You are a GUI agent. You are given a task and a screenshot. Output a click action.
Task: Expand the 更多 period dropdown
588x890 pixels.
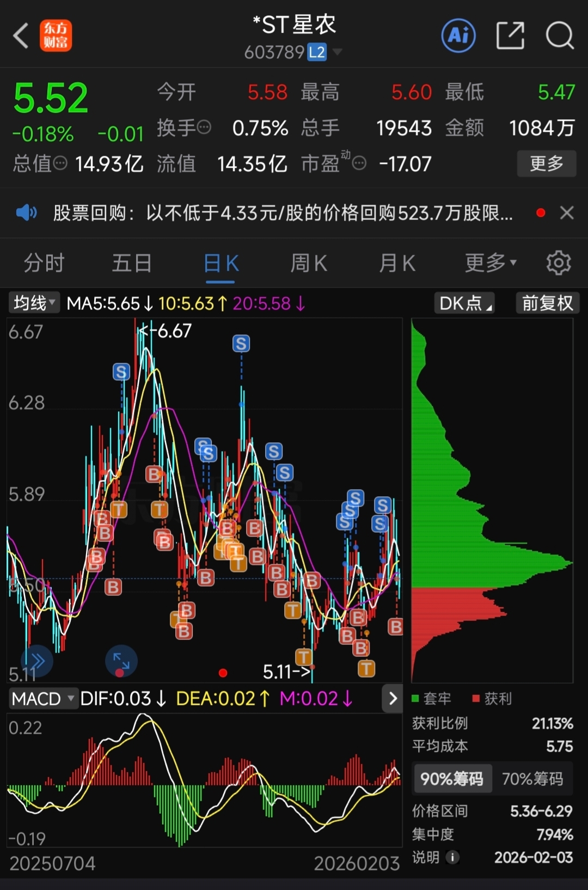(x=491, y=263)
